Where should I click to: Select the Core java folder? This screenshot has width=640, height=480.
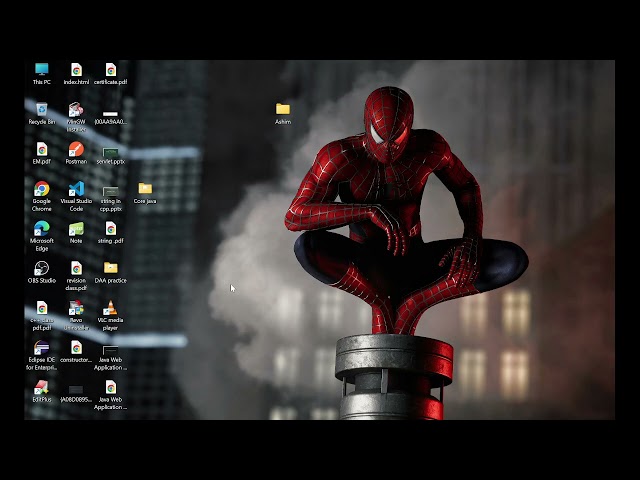click(145, 193)
